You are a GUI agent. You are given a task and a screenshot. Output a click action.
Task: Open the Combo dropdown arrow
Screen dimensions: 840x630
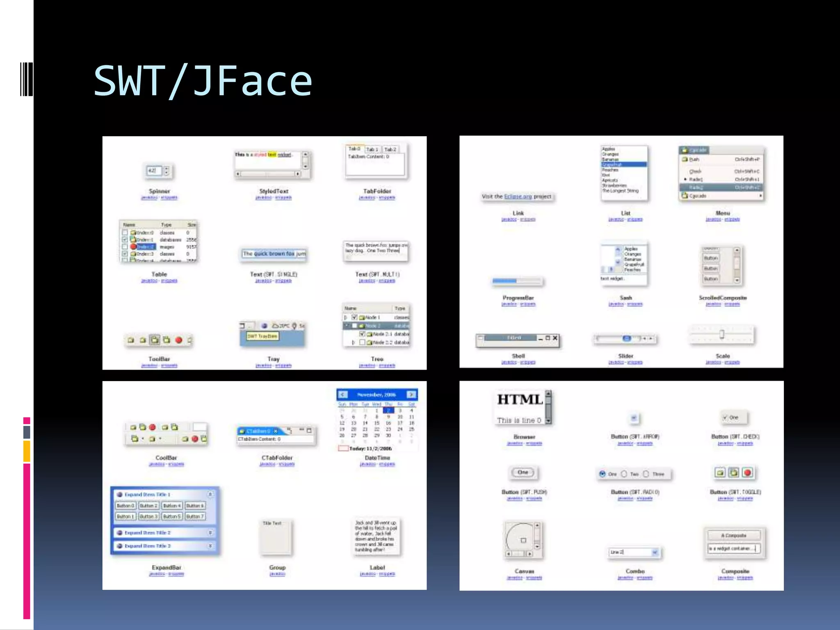(x=655, y=552)
